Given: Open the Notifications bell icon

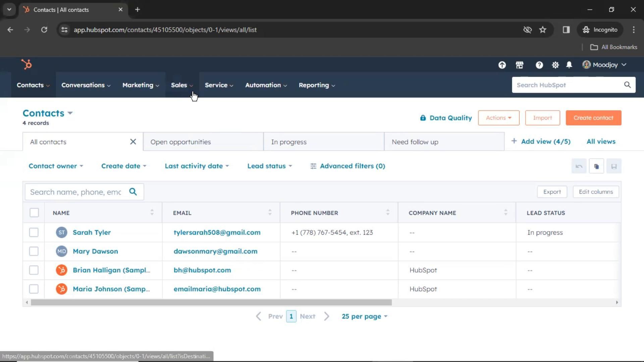Looking at the screenshot, I should click(569, 65).
